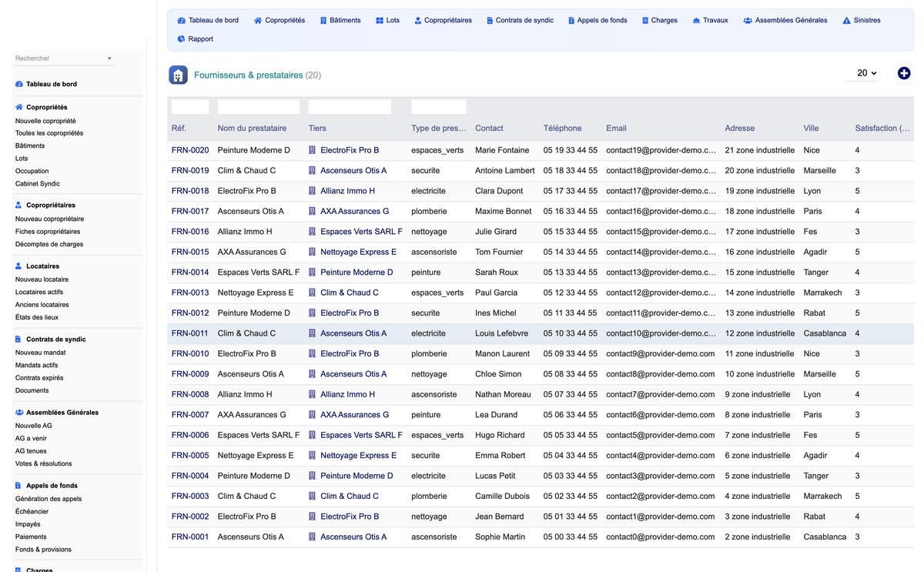Viewport: 924px width, 572px height.
Task: Open Votes & résolutions in sidebar
Action: [x=44, y=463]
